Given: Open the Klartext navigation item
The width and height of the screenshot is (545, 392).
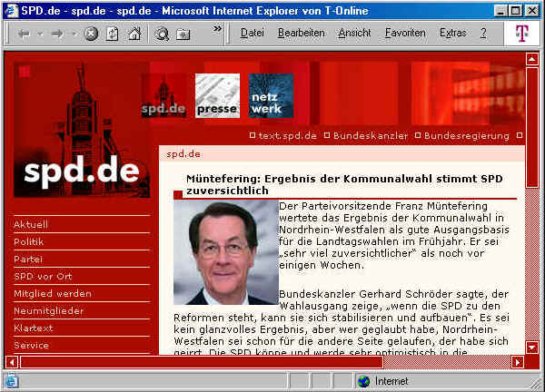Looking at the screenshot, I should coord(82,328).
